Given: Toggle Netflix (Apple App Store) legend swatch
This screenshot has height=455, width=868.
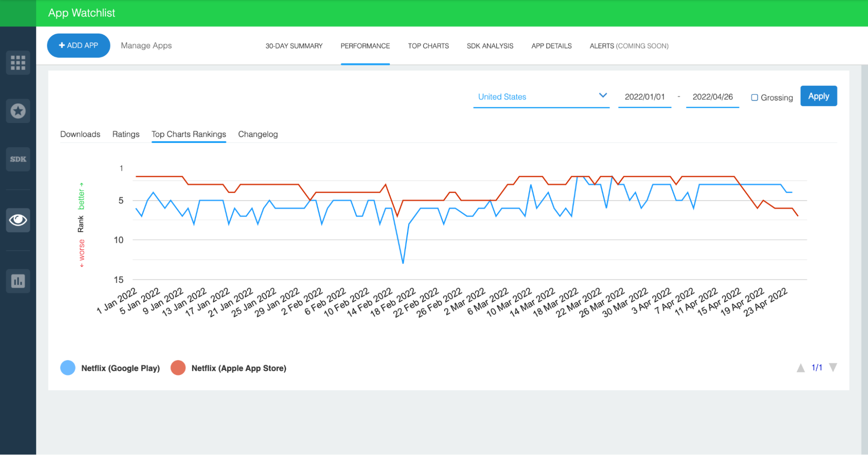Looking at the screenshot, I should click(x=178, y=368).
